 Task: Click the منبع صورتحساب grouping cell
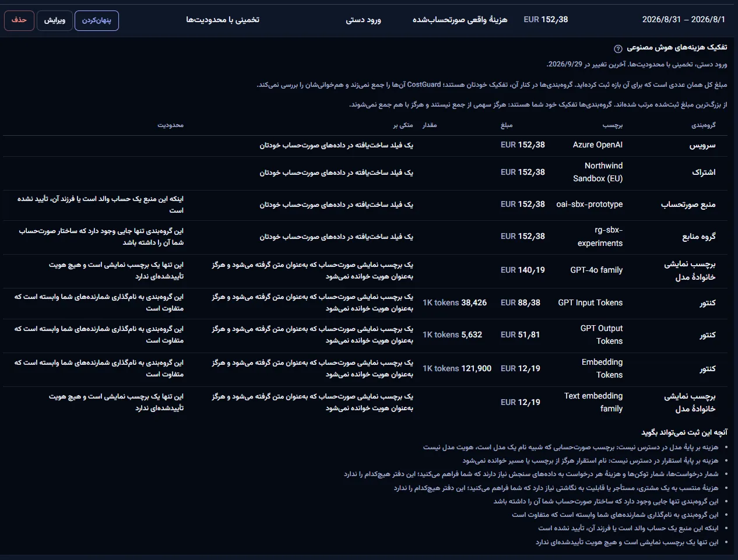pyautogui.click(x=688, y=205)
